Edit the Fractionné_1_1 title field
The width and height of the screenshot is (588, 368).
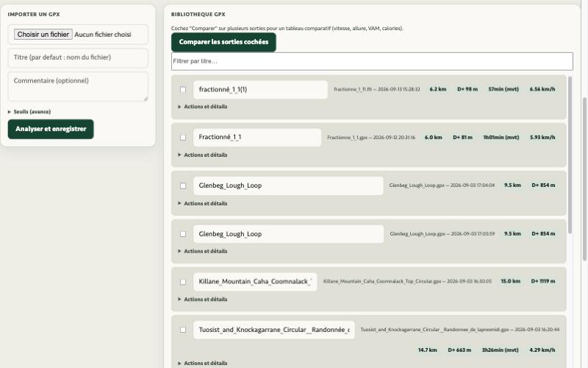click(257, 137)
